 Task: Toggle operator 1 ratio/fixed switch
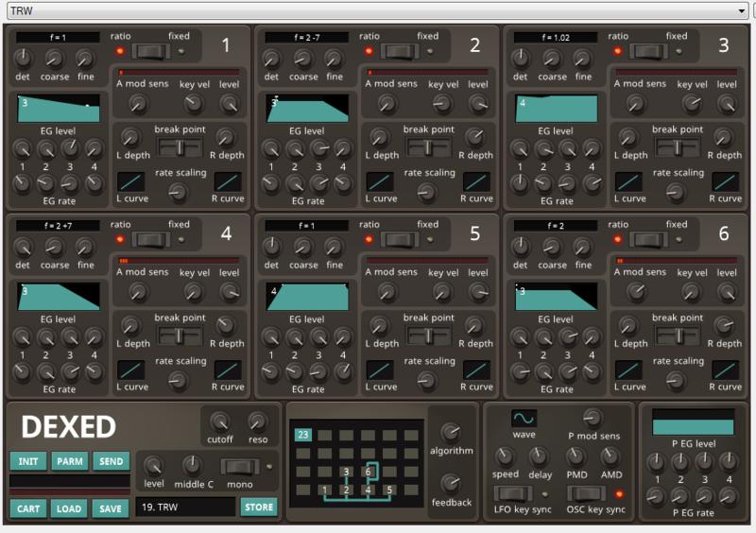[151, 51]
